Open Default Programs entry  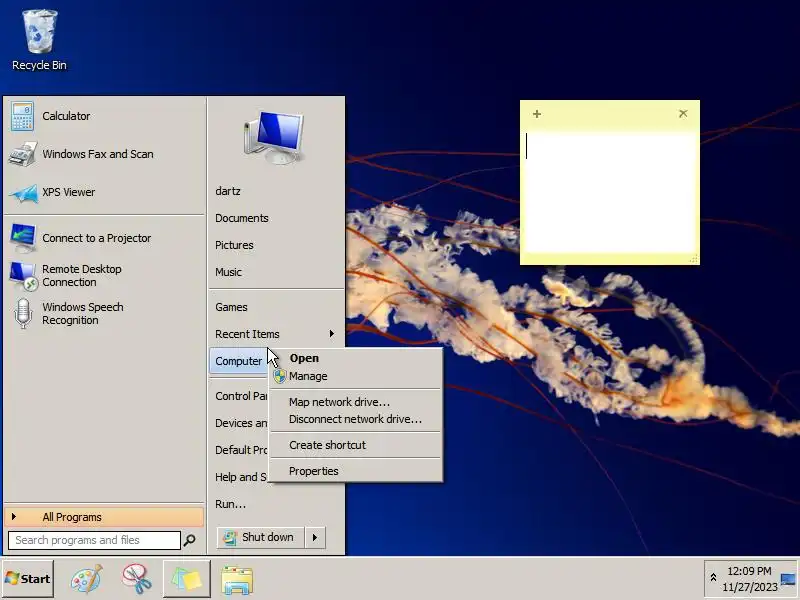click(x=241, y=450)
